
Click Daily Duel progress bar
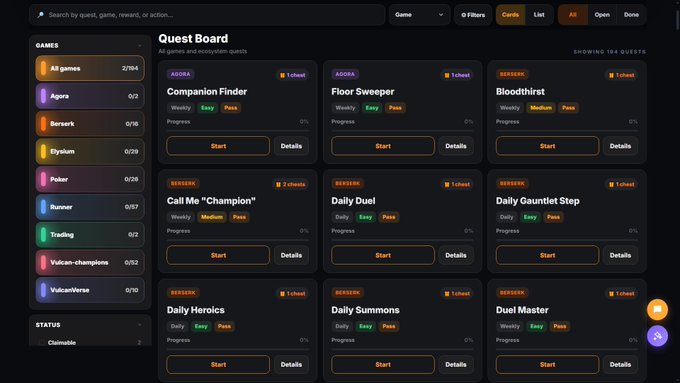coord(402,239)
